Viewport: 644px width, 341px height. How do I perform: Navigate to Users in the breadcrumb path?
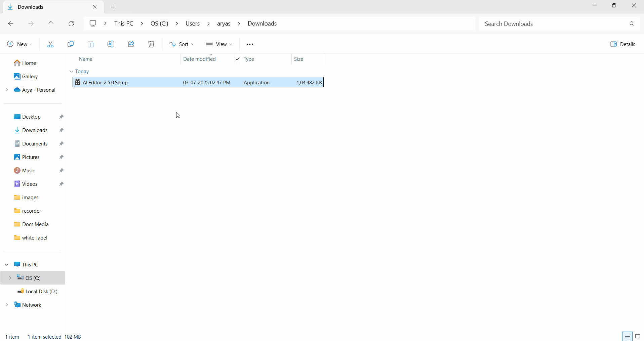pyautogui.click(x=193, y=24)
